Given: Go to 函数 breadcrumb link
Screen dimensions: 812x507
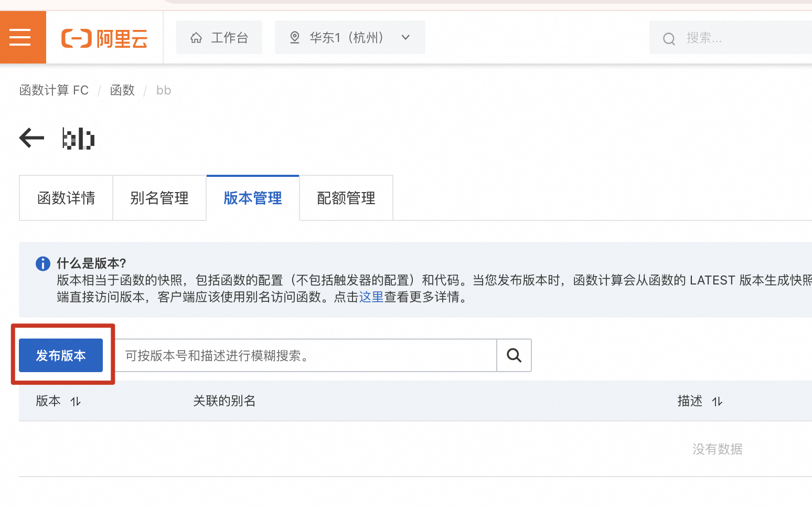Looking at the screenshot, I should click(122, 90).
